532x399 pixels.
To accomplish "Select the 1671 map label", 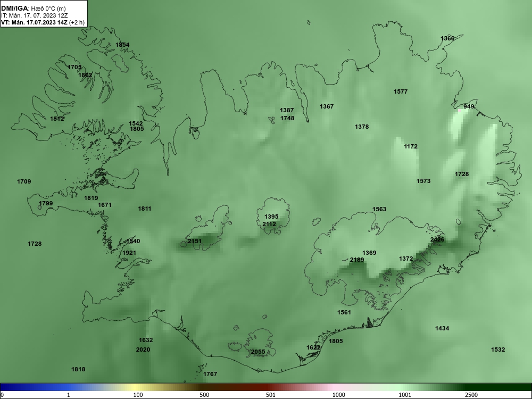I will [105, 205].
